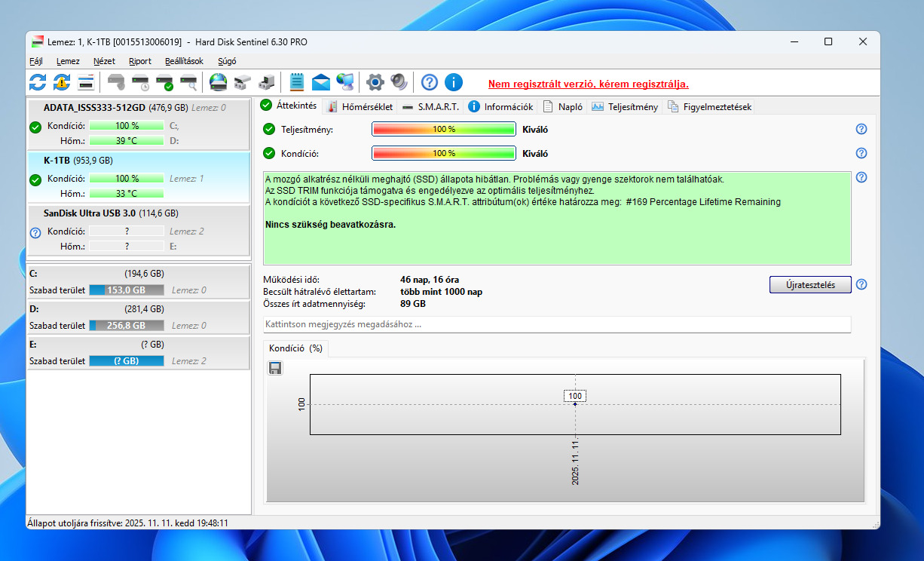Click the red 'Nem regisztrált verzió' registration link
This screenshot has width=924, height=561.
coord(588,84)
